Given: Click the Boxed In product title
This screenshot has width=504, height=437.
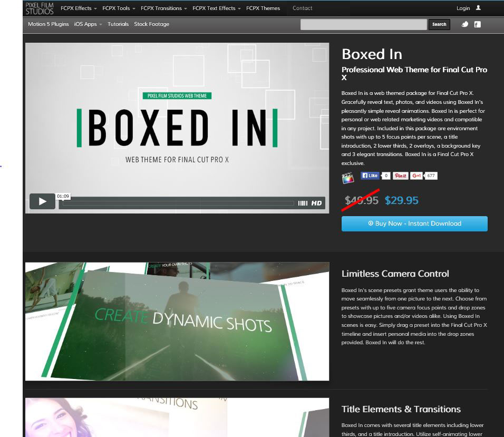Looking at the screenshot, I should (x=372, y=54).
